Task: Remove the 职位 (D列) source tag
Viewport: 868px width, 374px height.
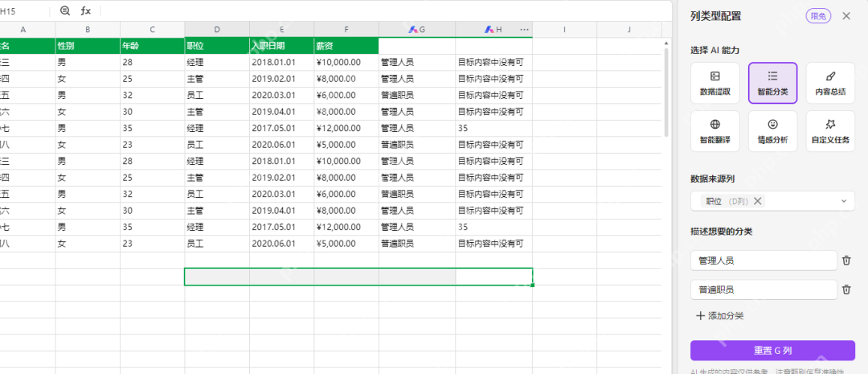Action: pos(757,201)
